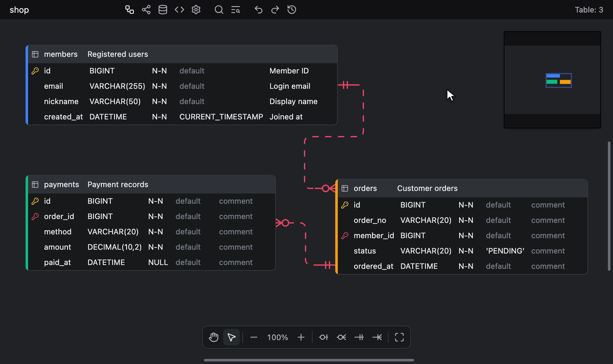Screen dimensions: 613x364
Task: Zoom out with the minus button
Action: click(254, 337)
